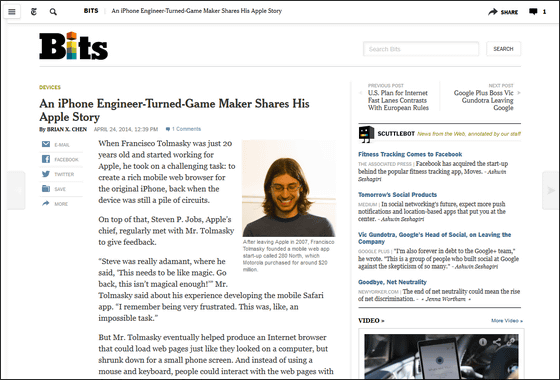This screenshot has height=380, width=560.
Task: Open the sections hamburger menu
Action: tap(12, 11)
